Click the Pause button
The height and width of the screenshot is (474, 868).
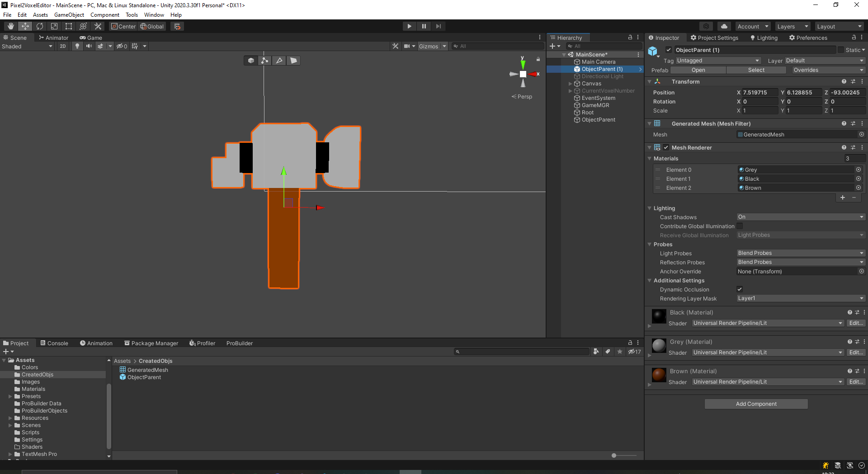424,26
